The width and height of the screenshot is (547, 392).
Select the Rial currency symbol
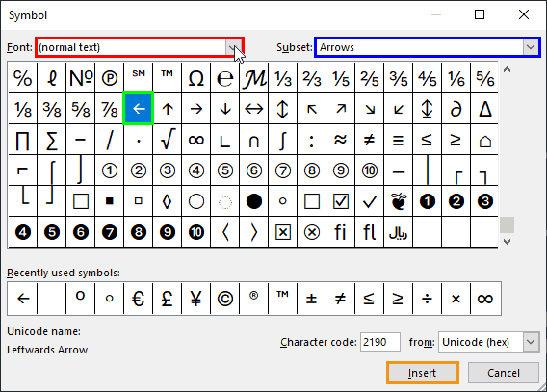399,232
